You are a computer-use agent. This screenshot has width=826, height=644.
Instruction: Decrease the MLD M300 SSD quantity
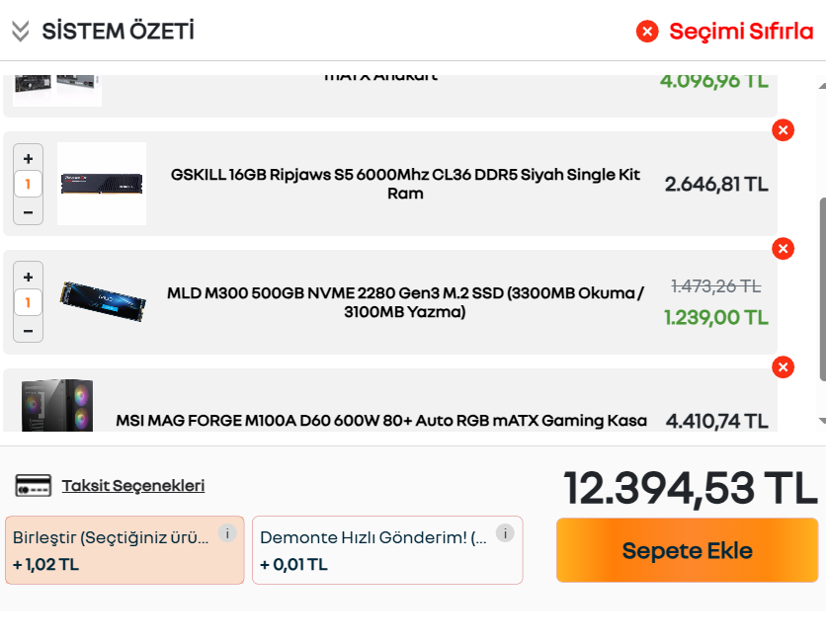coord(28,330)
